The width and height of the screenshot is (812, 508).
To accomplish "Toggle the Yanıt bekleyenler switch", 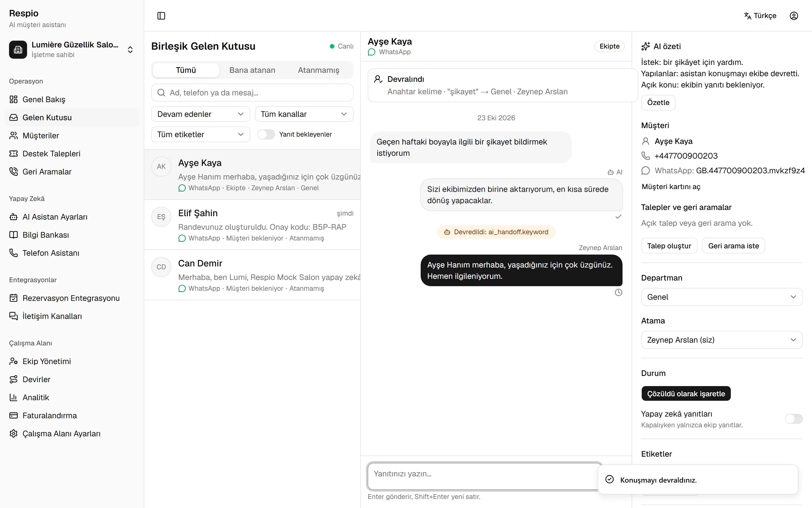I will coord(266,134).
